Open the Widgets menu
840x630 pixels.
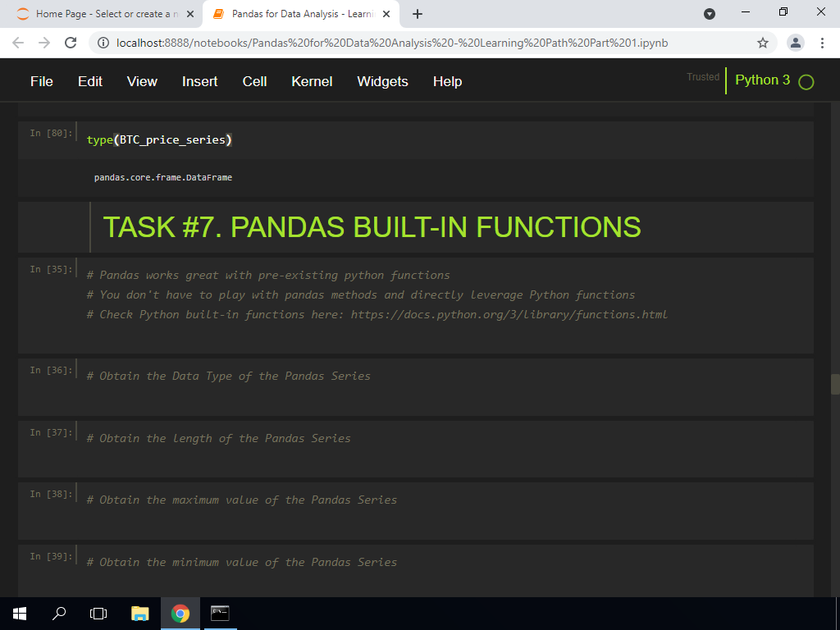point(382,81)
